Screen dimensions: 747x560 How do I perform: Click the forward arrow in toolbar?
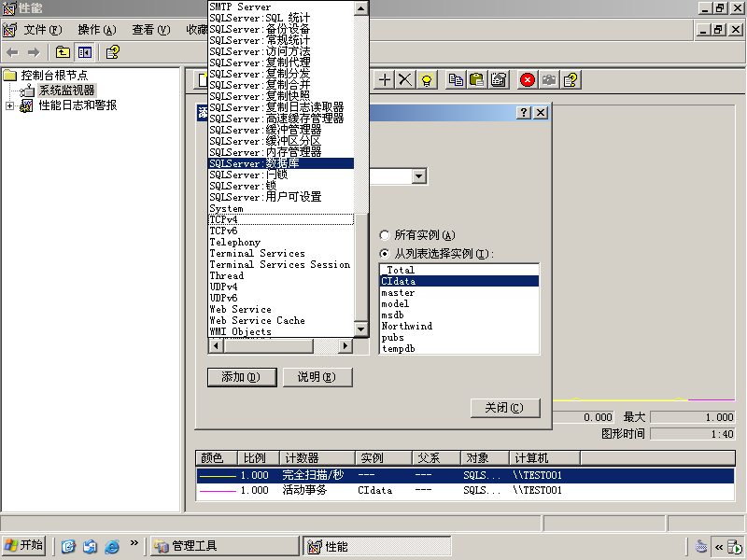click(34, 52)
